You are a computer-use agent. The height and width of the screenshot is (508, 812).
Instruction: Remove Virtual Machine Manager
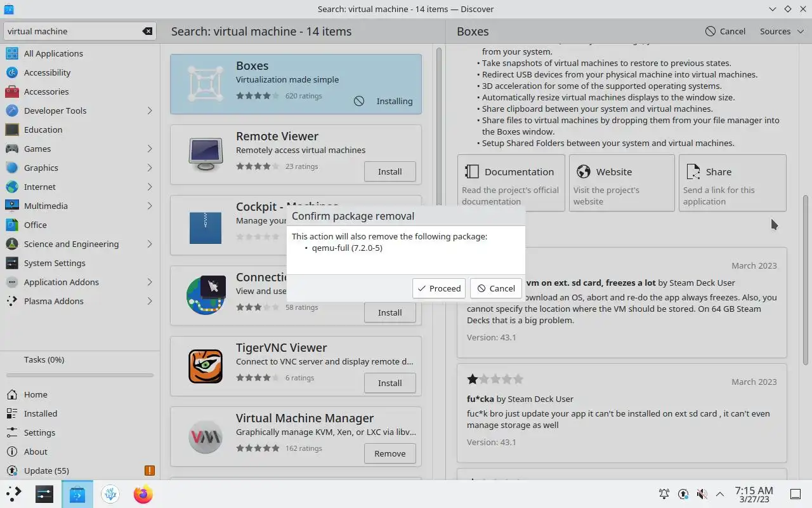tap(390, 453)
